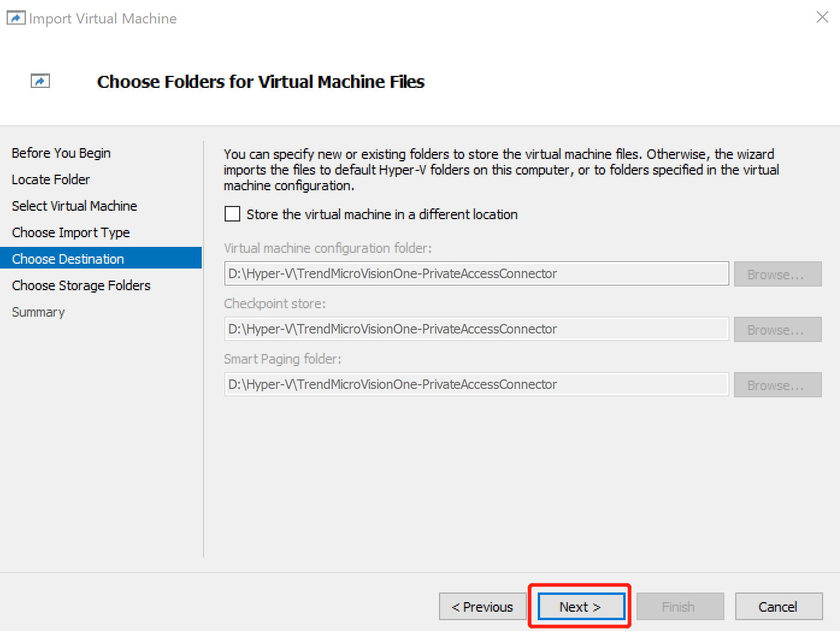Enable 'Store the virtual machine in a different location'
840x631 pixels.
pyautogui.click(x=232, y=214)
